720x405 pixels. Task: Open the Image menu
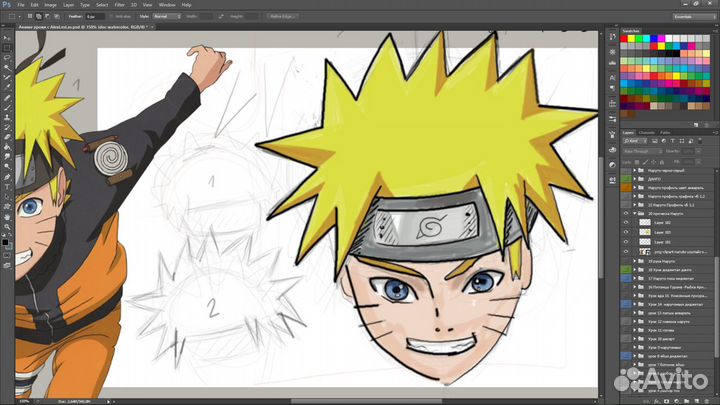50,5
